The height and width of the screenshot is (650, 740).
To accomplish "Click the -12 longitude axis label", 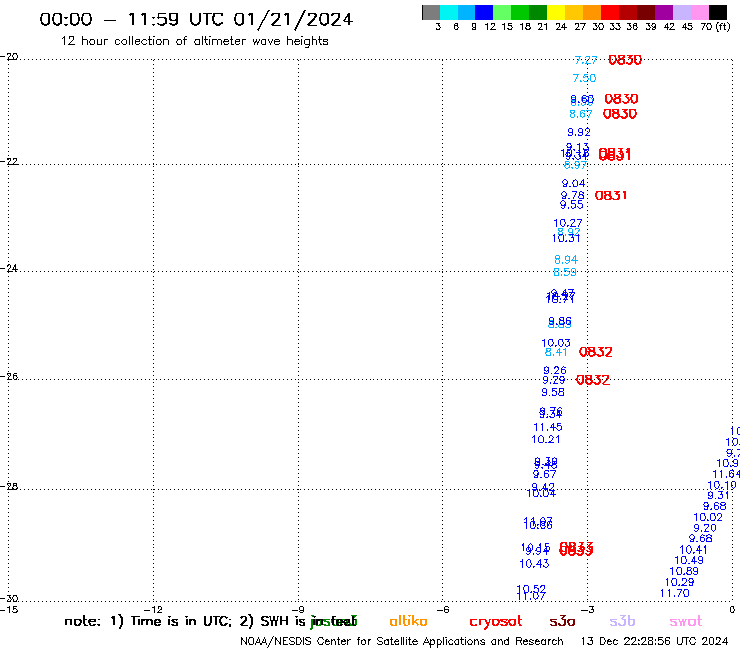I will tap(154, 610).
